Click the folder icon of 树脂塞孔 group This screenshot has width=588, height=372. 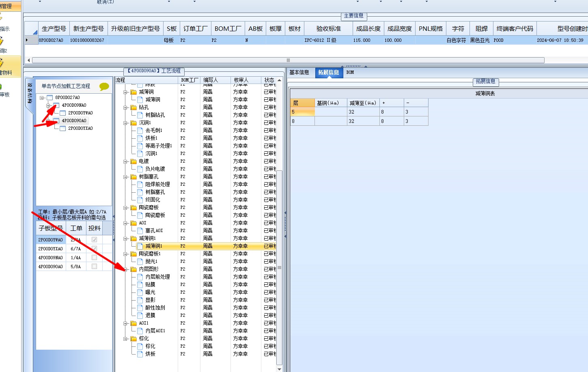pos(134,177)
